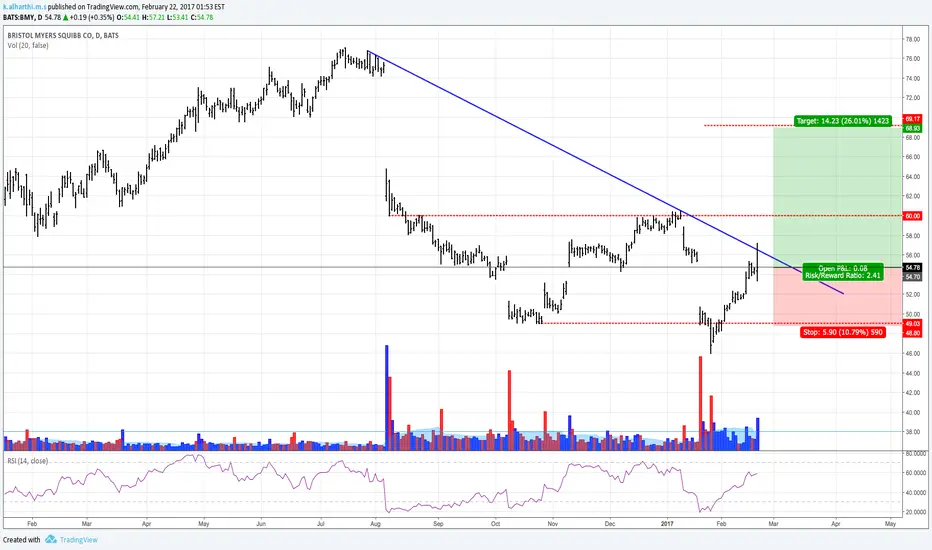Click the 'Risk/Reward Ratio: 2.41' position label
The image size is (932, 550).
tap(843, 275)
